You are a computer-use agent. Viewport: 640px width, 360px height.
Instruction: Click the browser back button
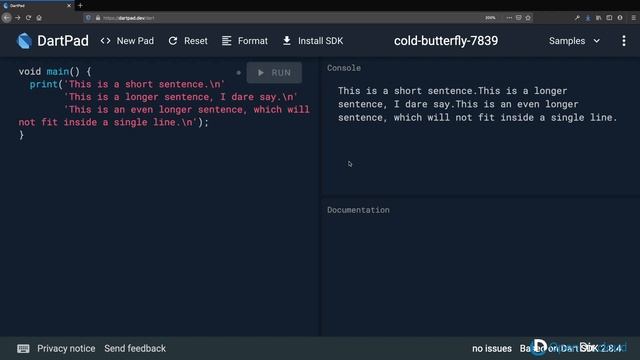[7, 18]
